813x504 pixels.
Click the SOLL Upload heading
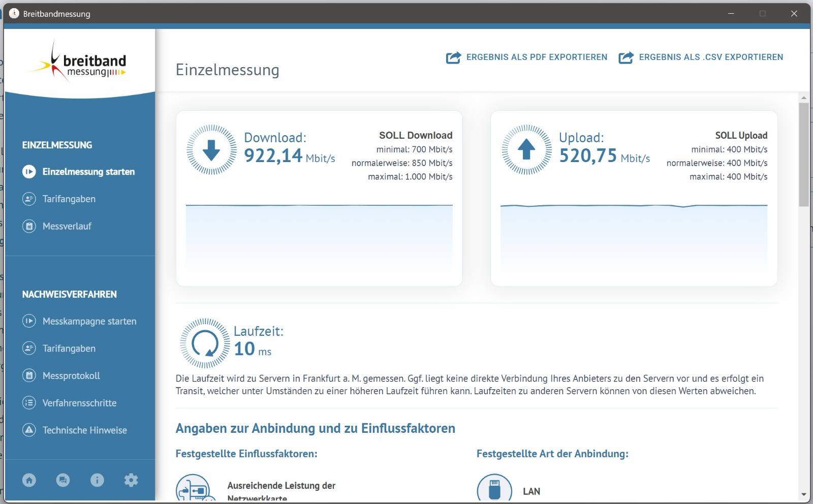point(741,136)
